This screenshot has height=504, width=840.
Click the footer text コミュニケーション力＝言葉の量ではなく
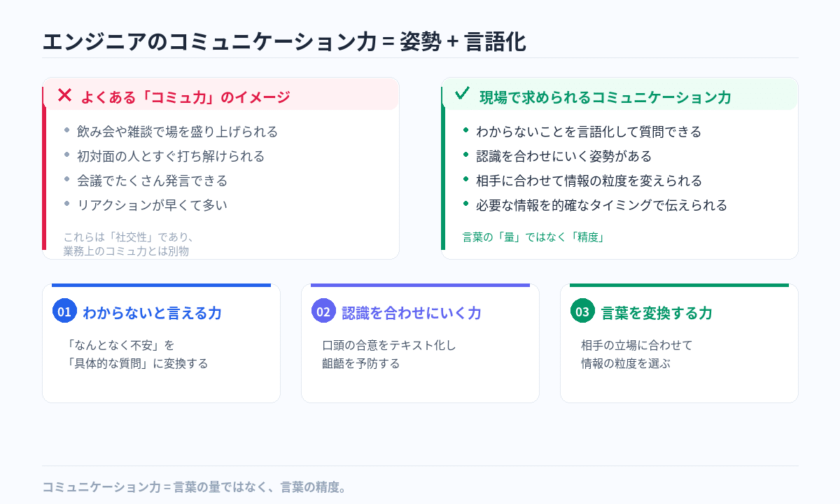[195, 486]
